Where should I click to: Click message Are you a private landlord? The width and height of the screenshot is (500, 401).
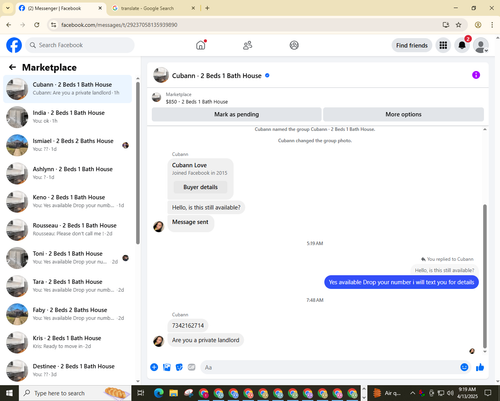click(x=206, y=340)
